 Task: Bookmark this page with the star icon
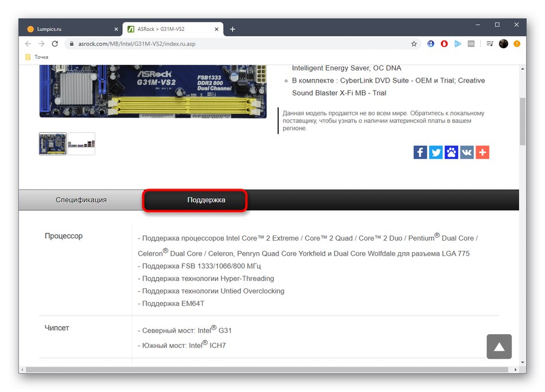(x=414, y=44)
